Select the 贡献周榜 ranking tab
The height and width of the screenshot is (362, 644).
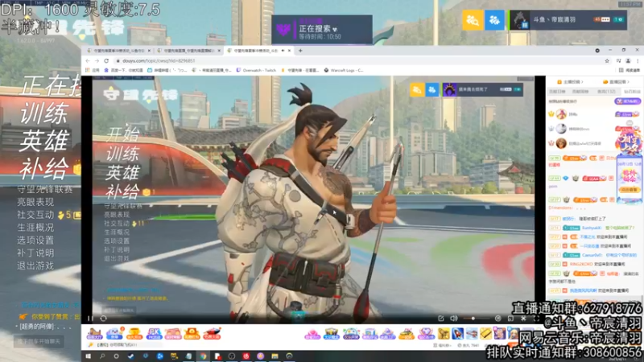[x=580, y=92]
